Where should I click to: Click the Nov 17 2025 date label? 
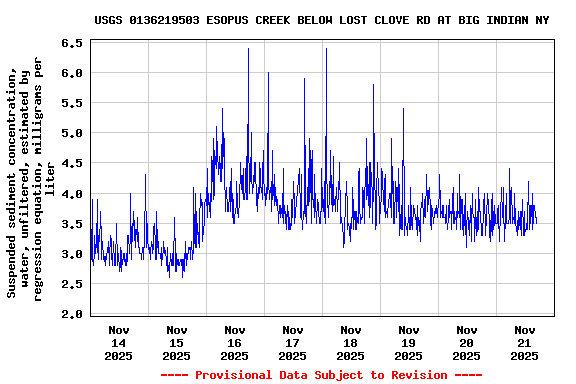tap(293, 343)
